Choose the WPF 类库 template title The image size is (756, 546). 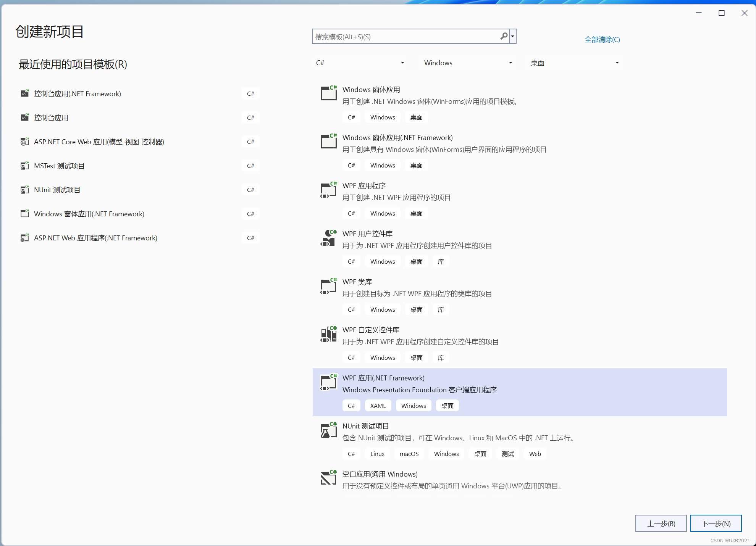(x=357, y=282)
